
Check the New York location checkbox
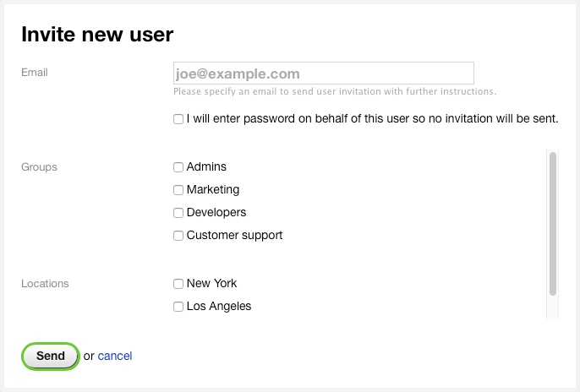pyautogui.click(x=178, y=284)
